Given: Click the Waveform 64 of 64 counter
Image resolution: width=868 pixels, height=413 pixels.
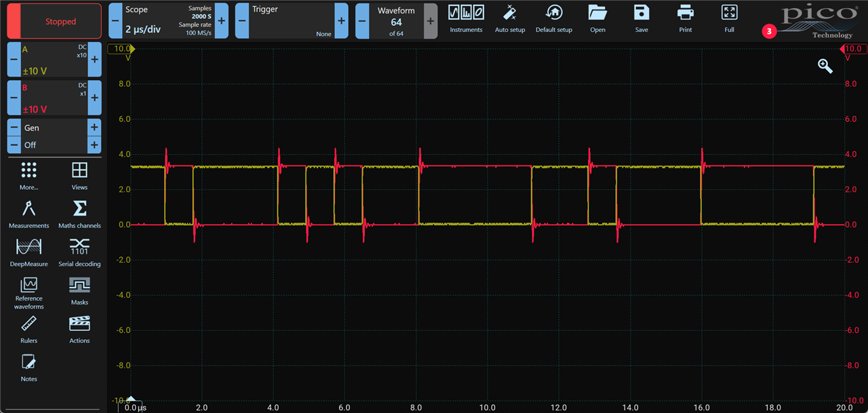Looking at the screenshot, I should (397, 21).
